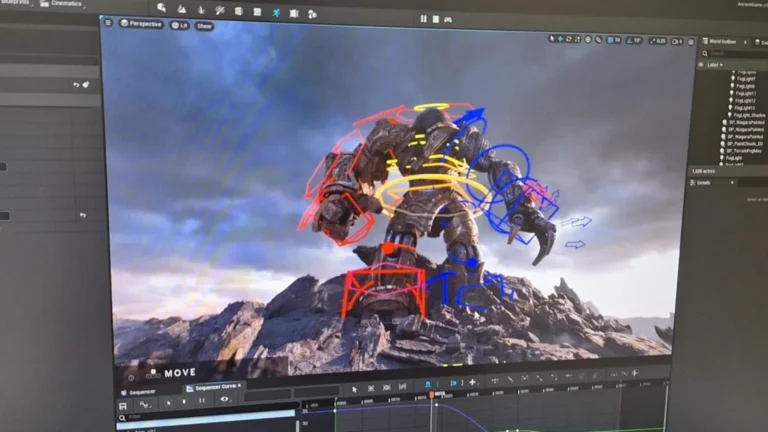Image resolution: width=768 pixels, height=432 pixels.
Task: Toggle rotation snapping with 10° value
Action: point(634,41)
